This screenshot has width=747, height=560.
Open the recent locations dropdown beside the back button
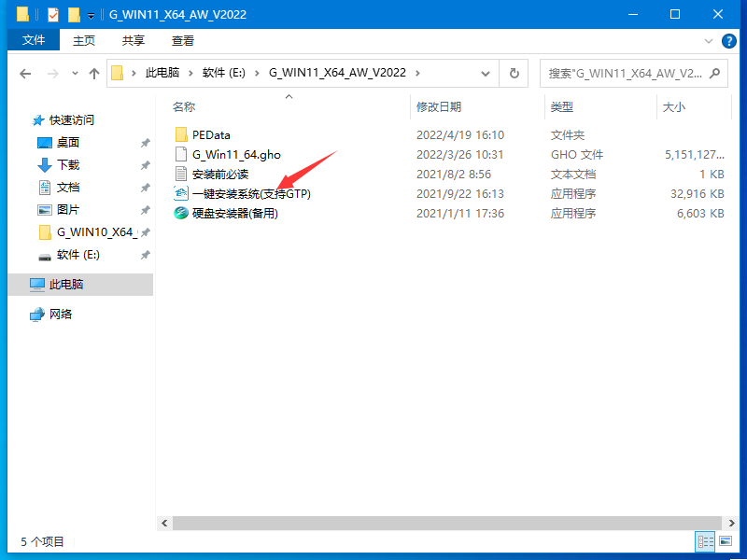[x=74, y=73]
